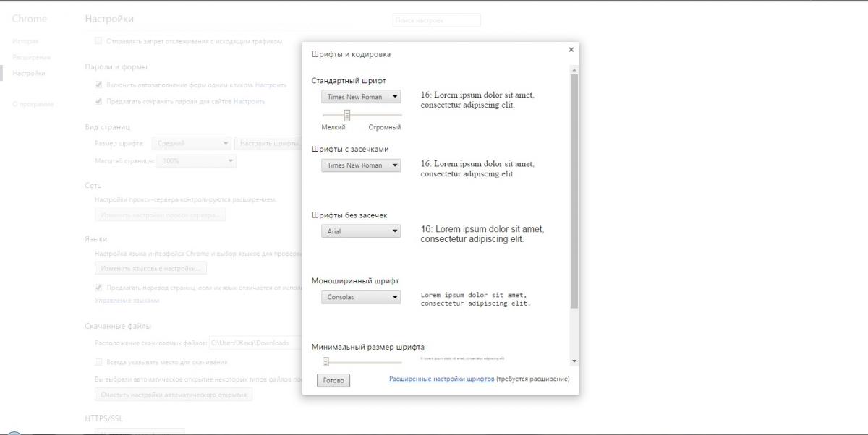Open the standard font Times New Roman dropdown
The height and width of the screenshot is (435, 868).
tap(361, 96)
